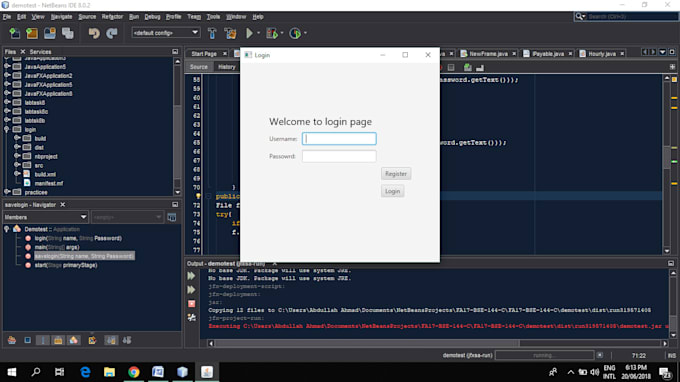Toggle the editor toolbar chart icon
Image resolution: width=680 pixels, height=382 pixels.
click(480, 67)
